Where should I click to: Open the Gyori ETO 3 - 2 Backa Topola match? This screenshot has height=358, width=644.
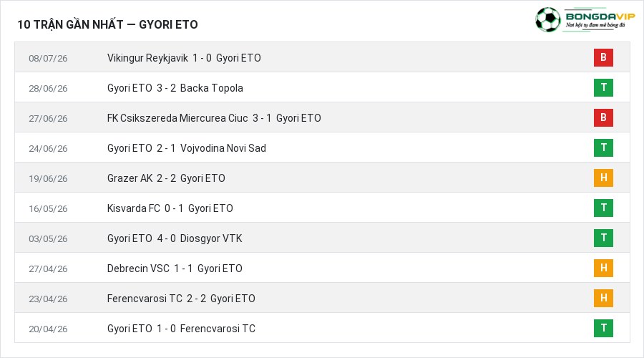coord(175,88)
